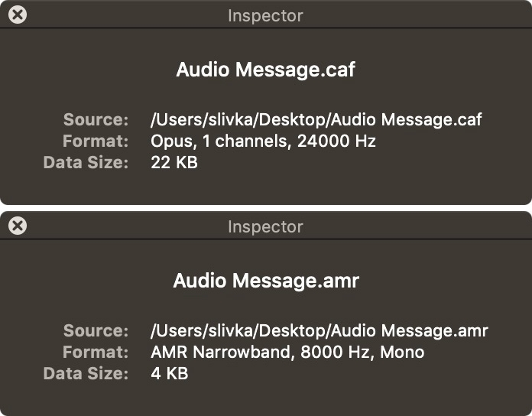532x416 pixels.
Task: Click the 4 KB data size value
Action: point(170,373)
